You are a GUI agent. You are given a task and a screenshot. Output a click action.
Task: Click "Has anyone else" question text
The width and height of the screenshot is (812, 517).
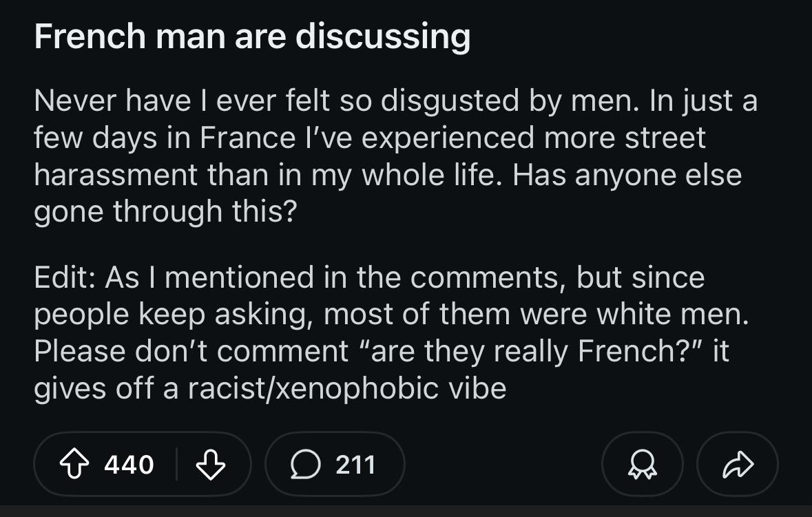coord(627,174)
